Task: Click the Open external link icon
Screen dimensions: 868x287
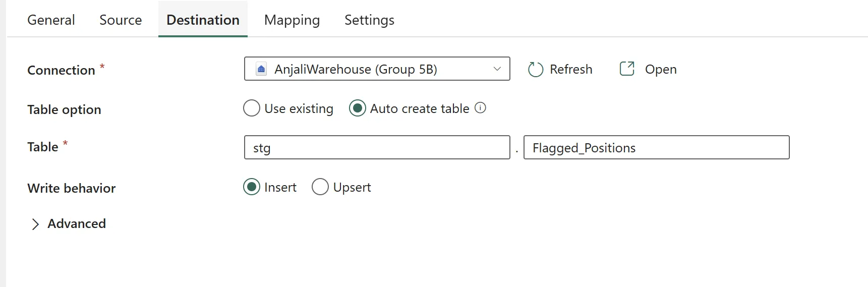Action: click(x=627, y=69)
